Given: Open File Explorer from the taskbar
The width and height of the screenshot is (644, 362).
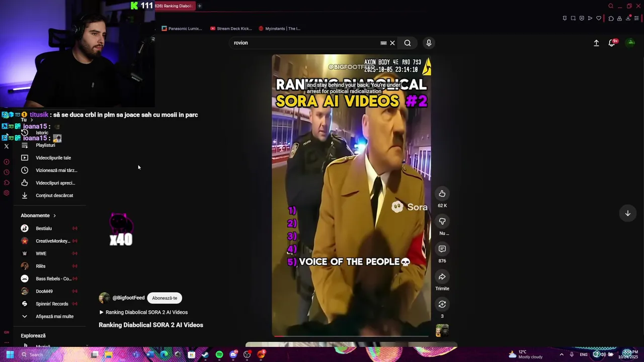Looking at the screenshot, I should pyautogui.click(x=108, y=354).
